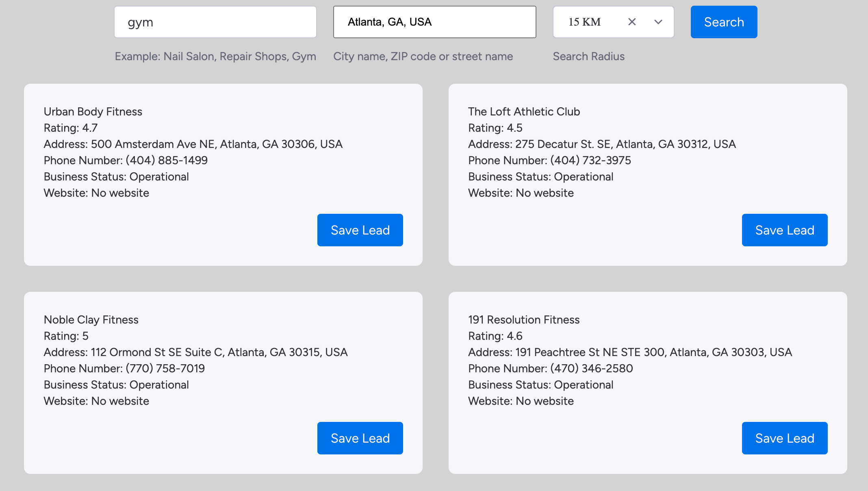868x491 pixels.
Task: Click the Atlanta, GA, USA location field
Action: 434,22
